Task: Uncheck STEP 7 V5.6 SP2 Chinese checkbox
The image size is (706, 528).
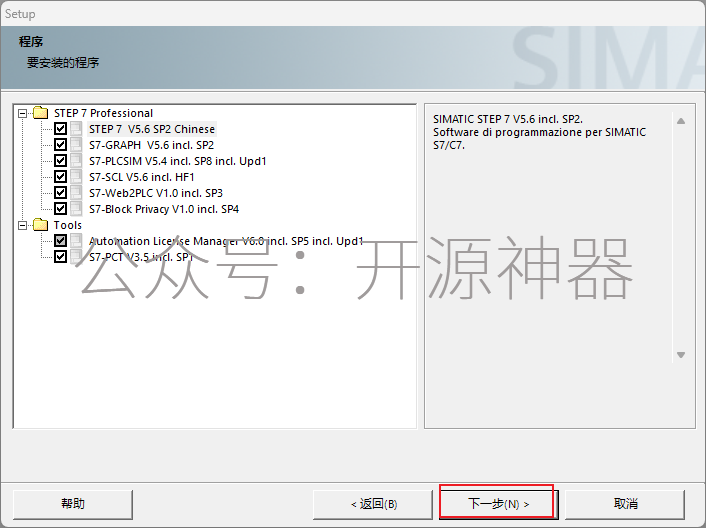Action: tap(60, 129)
